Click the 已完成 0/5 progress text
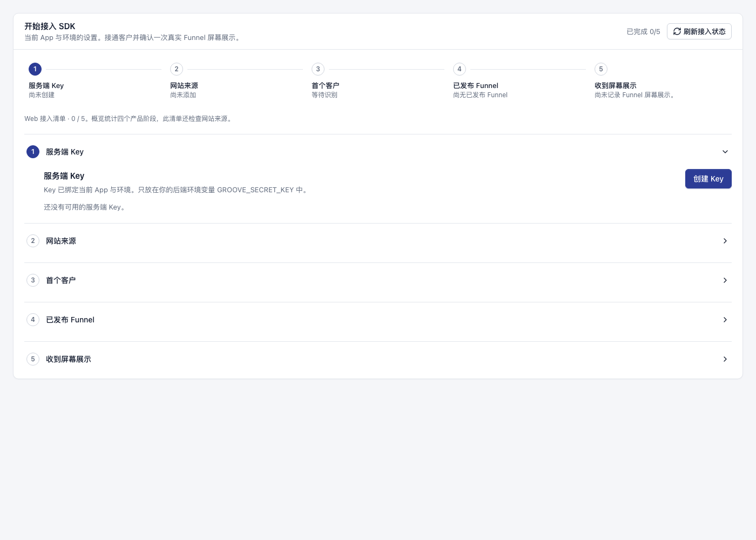Image resolution: width=756 pixels, height=540 pixels. pyautogui.click(x=643, y=32)
